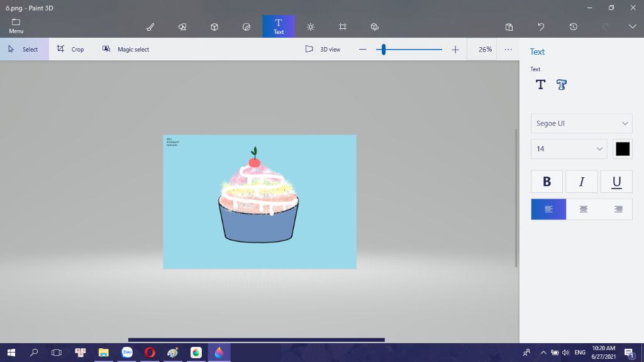Click the vertical canvas scrollbar
The width and height of the screenshot is (644, 362).
[x=516, y=198]
